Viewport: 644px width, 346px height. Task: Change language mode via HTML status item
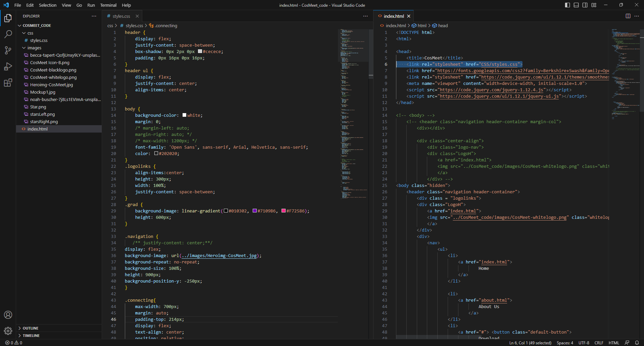click(614, 343)
